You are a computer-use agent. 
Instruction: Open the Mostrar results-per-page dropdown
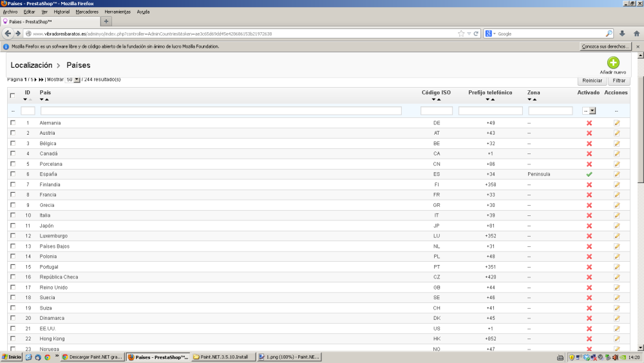tap(73, 79)
